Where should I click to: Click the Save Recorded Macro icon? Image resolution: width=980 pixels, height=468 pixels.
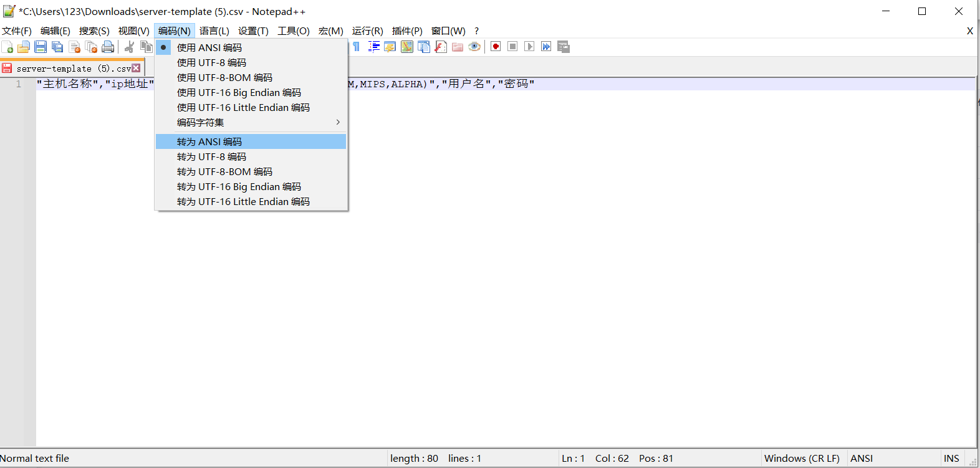[564, 47]
